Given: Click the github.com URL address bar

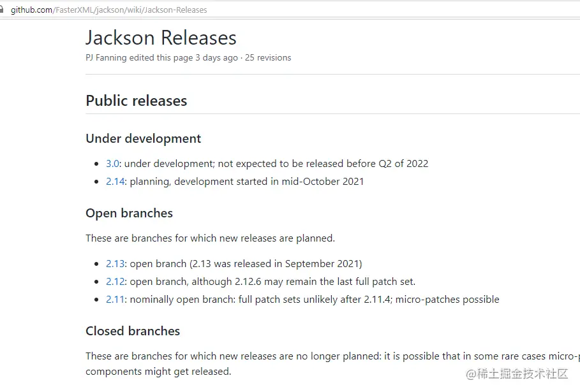Looking at the screenshot, I should tap(109, 10).
